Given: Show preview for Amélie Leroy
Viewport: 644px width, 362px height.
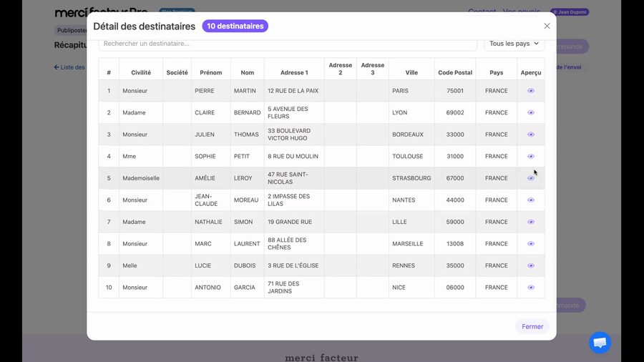Looking at the screenshot, I should click(531, 178).
